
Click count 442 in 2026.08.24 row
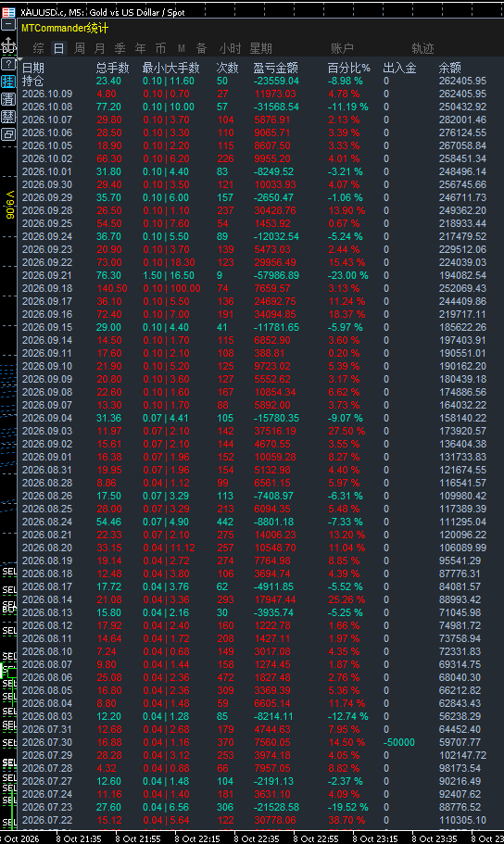225,522
